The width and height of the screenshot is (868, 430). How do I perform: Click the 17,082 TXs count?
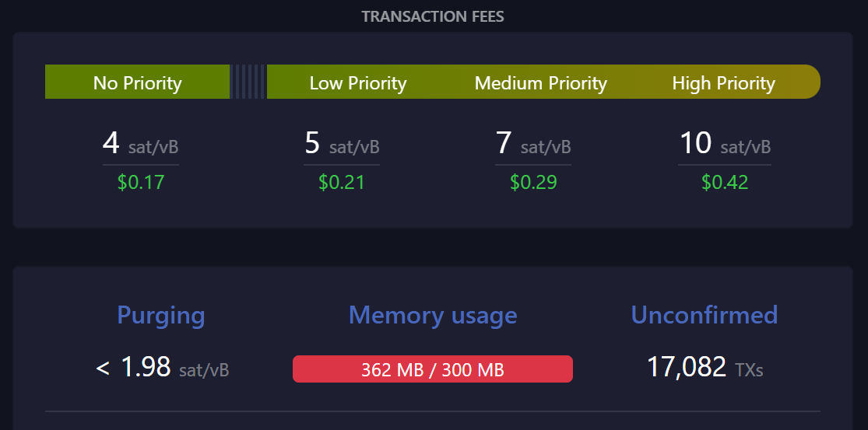tap(705, 367)
